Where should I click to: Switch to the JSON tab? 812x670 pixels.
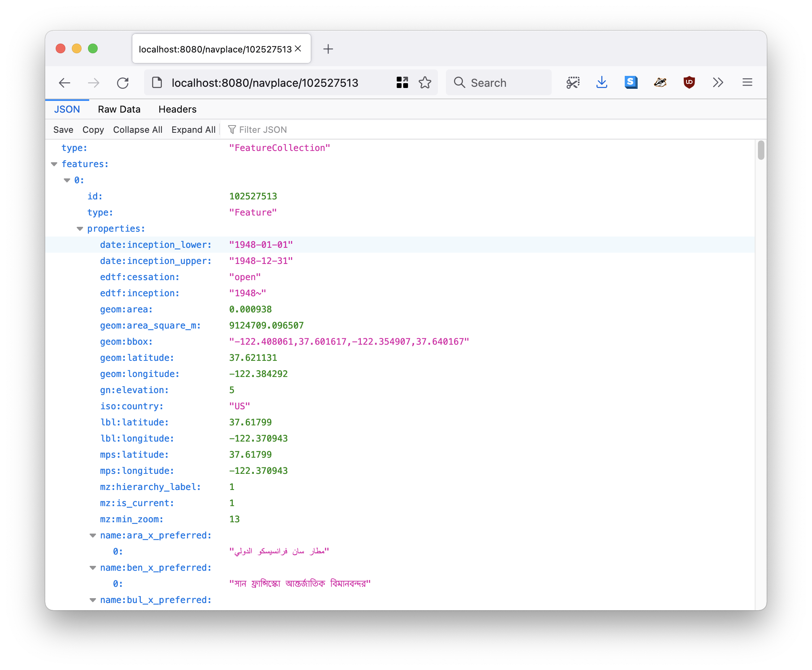click(x=67, y=109)
